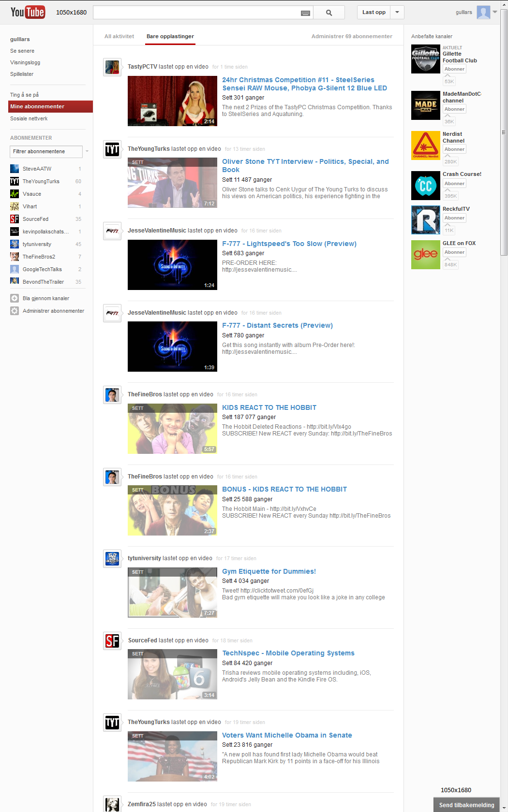Open SteveAATW subscription channel icon

pyautogui.click(x=15, y=169)
